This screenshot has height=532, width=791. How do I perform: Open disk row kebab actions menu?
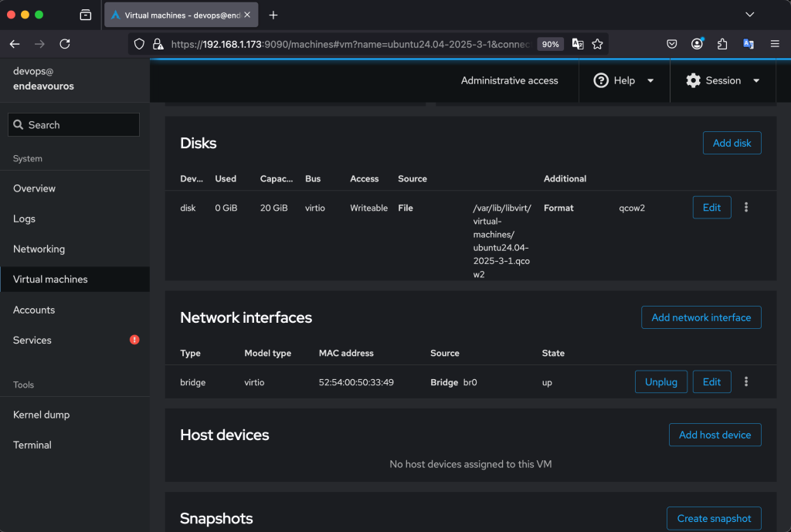745,207
